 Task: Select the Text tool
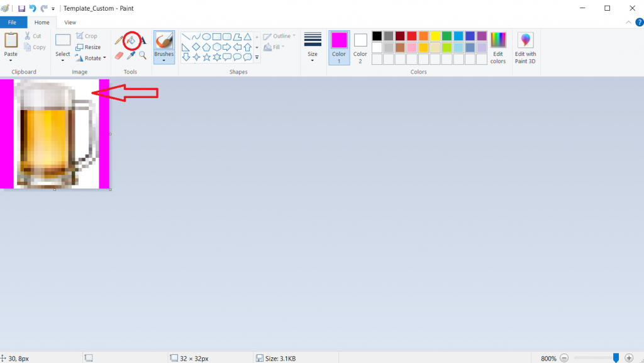point(143,40)
